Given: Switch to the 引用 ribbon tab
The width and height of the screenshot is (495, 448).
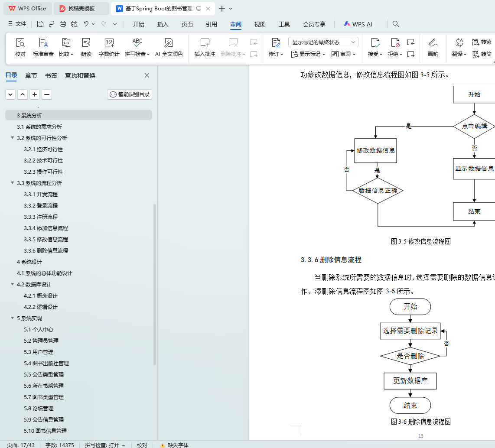Looking at the screenshot, I should point(212,24).
